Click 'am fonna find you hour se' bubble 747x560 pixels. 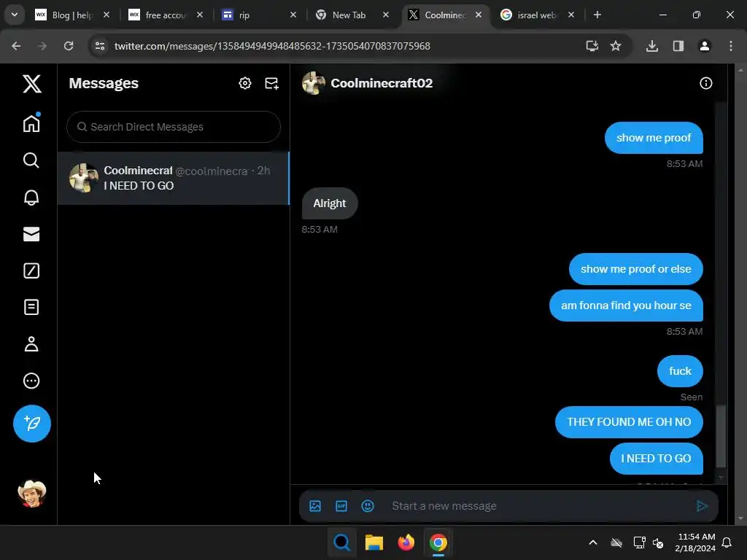[x=626, y=306]
